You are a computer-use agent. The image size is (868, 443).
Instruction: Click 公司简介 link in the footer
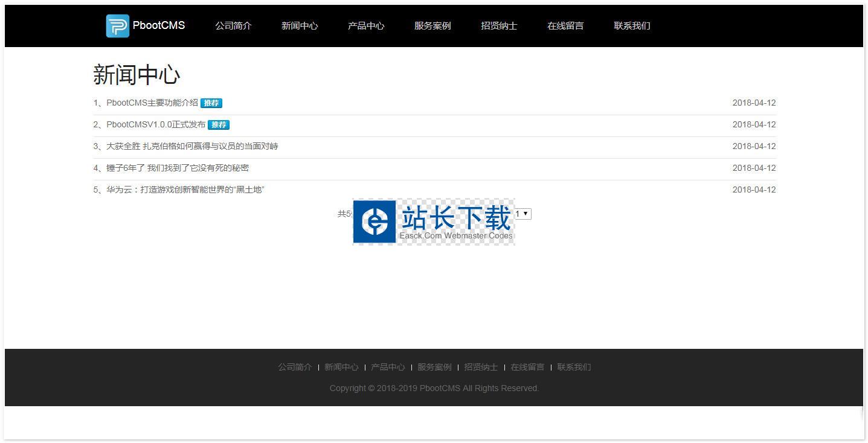coord(295,367)
